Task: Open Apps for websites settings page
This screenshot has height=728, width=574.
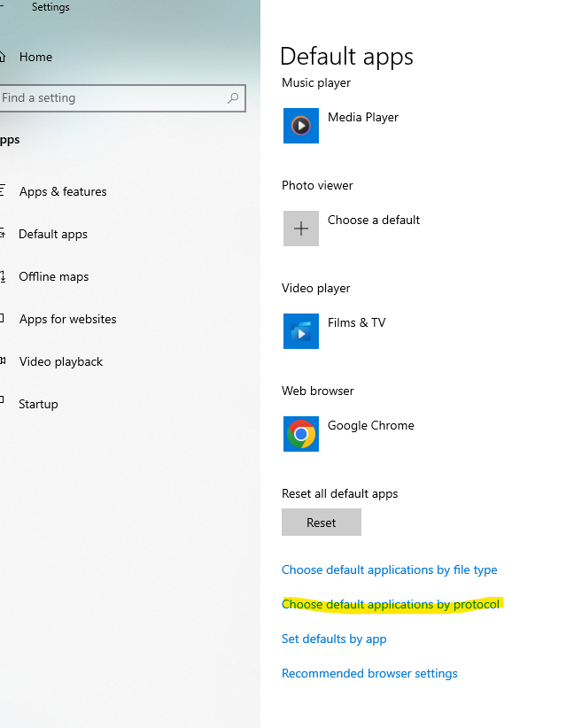Action: [67, 319]
